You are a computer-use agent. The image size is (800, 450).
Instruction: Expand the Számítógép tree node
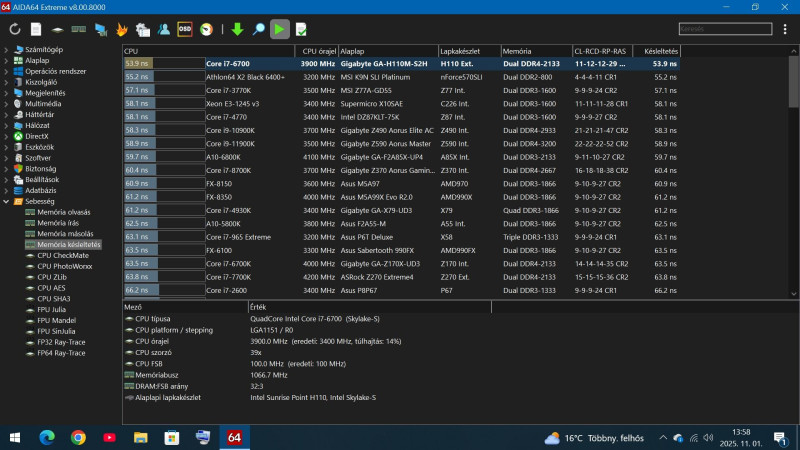click(6, 49)
